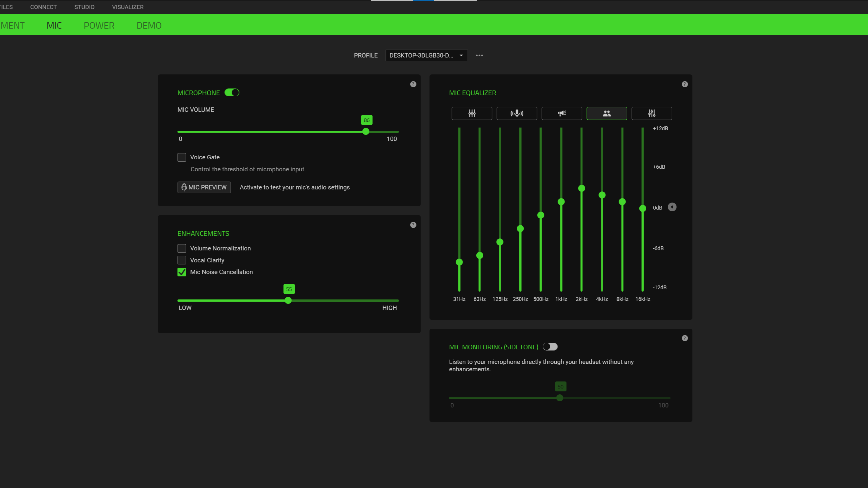Open the VISUALIZER menu item
This screenshot has width=868, height=488.
click(x=128, y=7)
